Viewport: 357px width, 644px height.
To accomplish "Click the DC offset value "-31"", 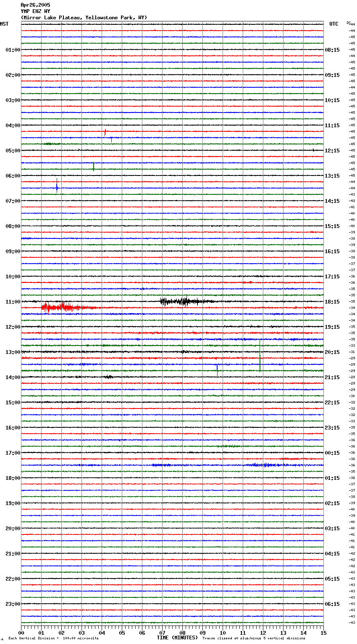I will click(352, 352).
